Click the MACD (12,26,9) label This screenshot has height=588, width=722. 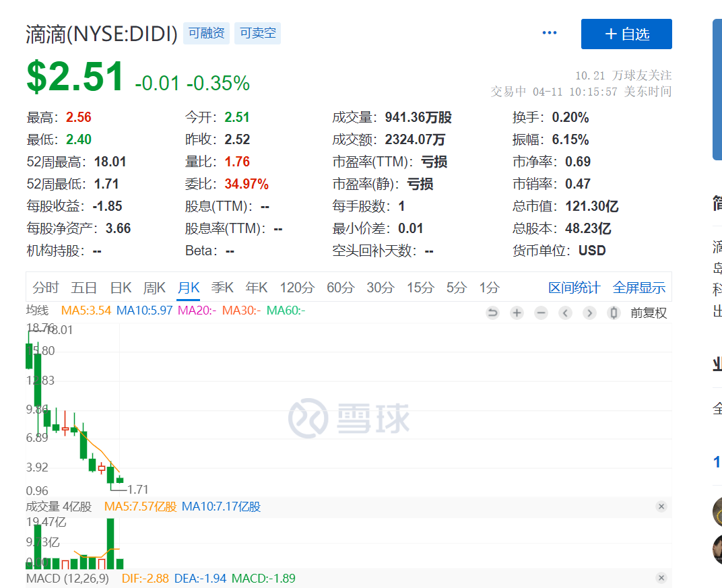67,579
